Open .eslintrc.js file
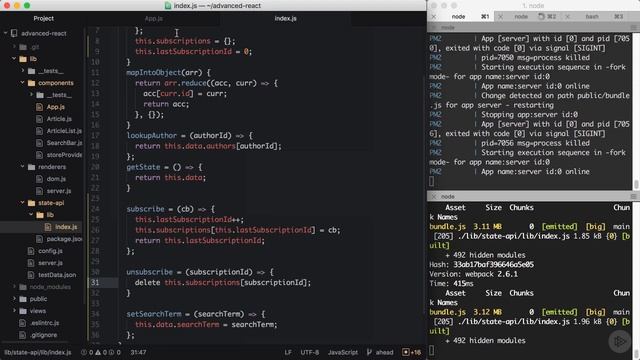 click(44, 323)
